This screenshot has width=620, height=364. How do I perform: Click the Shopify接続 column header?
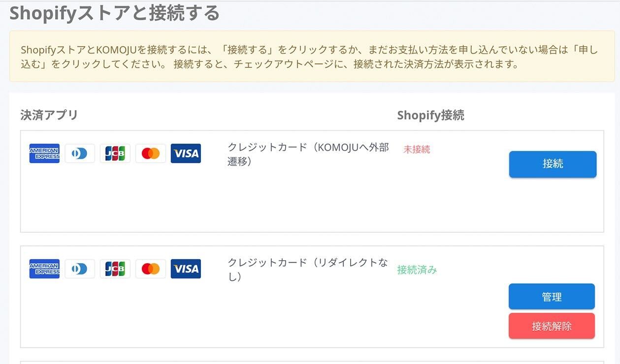430,116
